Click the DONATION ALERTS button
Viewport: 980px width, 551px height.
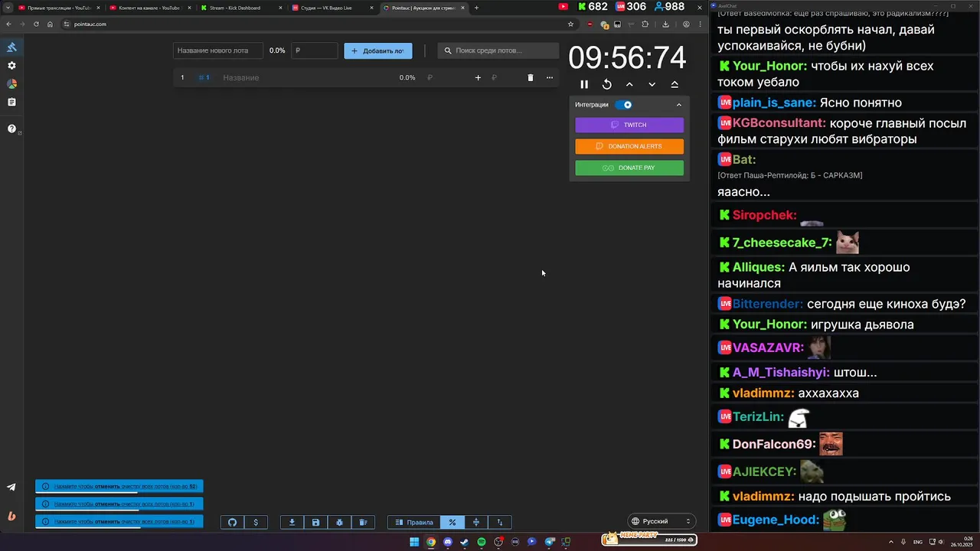click(629, 146)
